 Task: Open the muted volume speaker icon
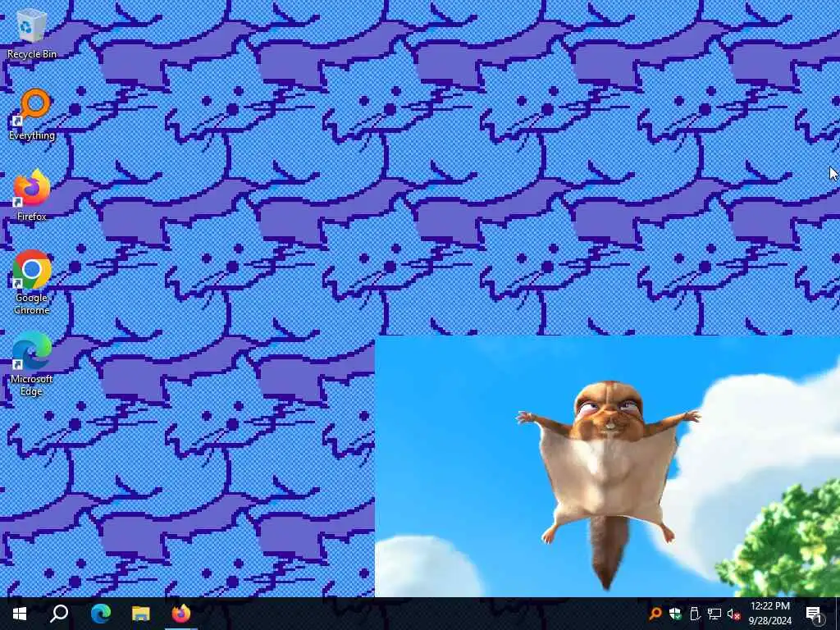click(733, 614)
